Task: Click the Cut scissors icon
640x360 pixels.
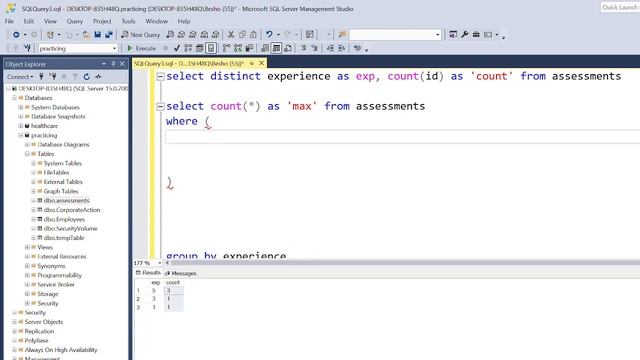Action: point(231,35)
